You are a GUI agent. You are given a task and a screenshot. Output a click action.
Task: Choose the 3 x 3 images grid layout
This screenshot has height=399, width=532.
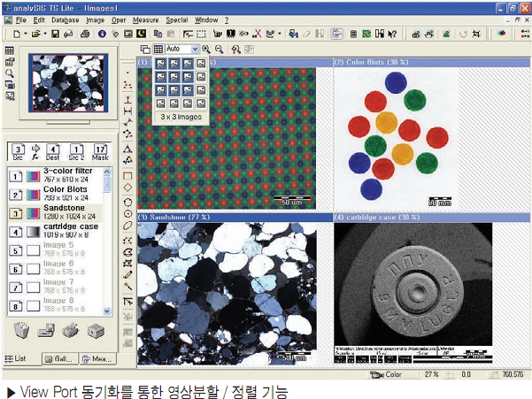point(181,91)
